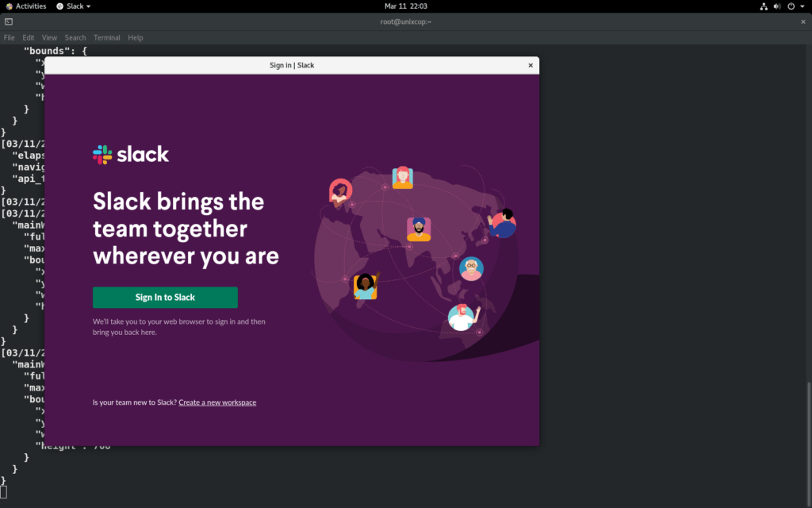Click the bald glasses-wearing avatar on globe
The image size is (812, 508).
coord(471,268)
